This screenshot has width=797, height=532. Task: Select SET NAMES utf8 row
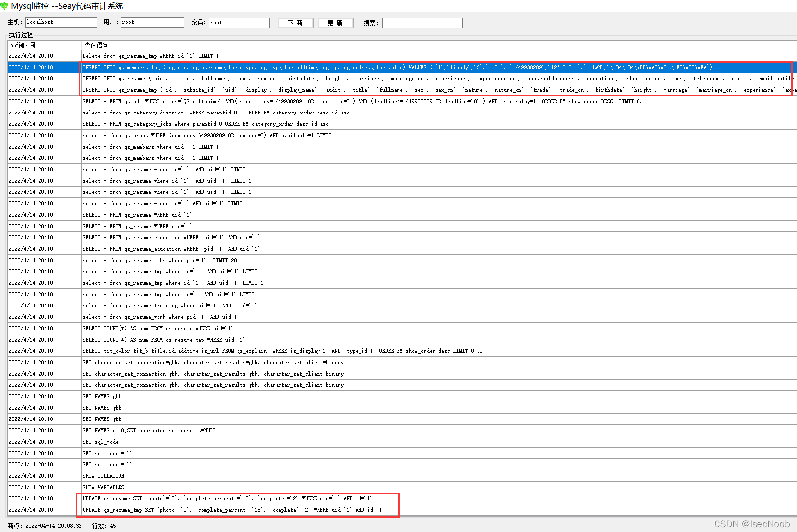point(402,430)
